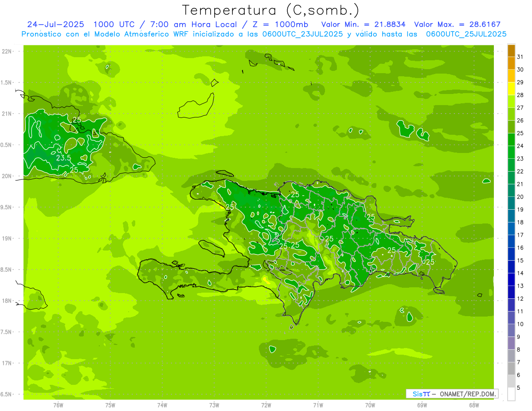This screenshot has width=532, height=411.
Task: Click the "9.5N" latitude label
Action: (x=7, y=207)
